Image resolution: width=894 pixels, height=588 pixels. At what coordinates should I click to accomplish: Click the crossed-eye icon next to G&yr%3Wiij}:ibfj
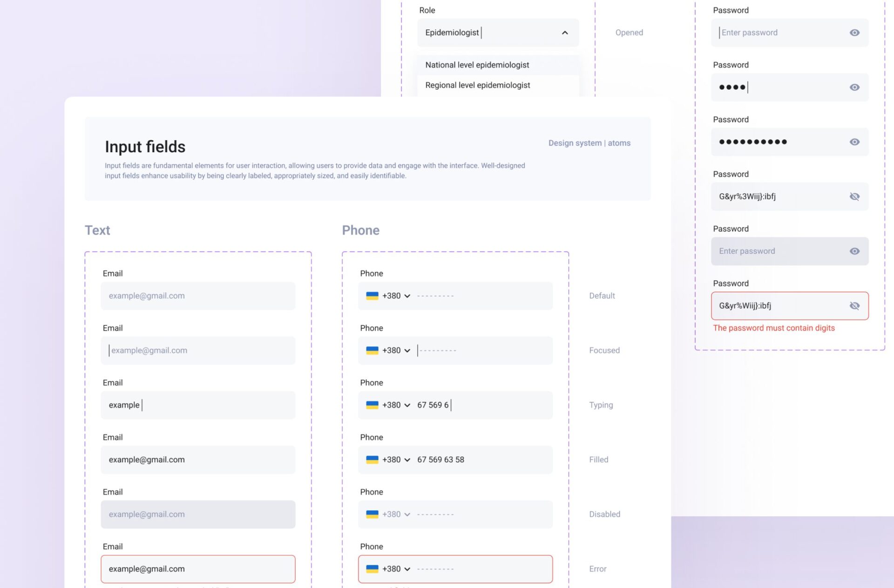pyautogui.click(x=854, y=196)
